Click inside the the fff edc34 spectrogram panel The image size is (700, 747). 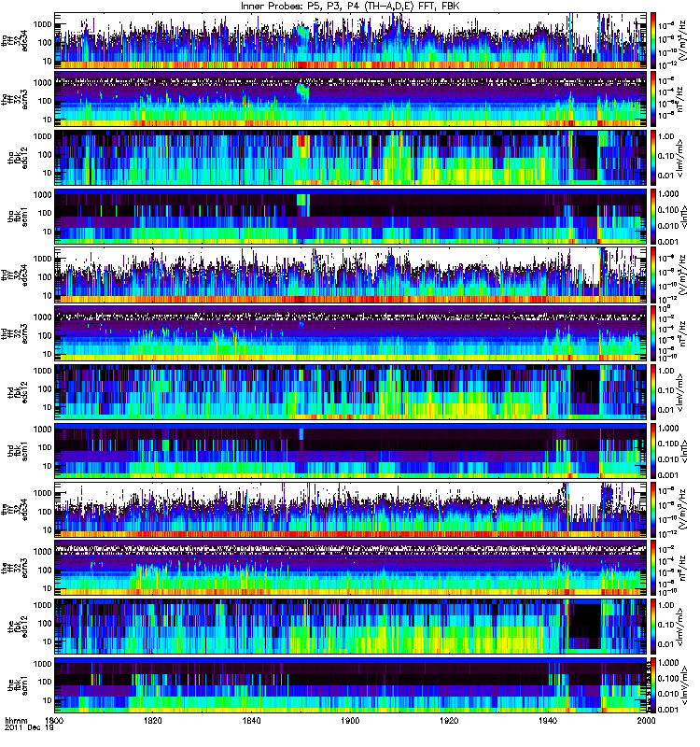(351, 509)
